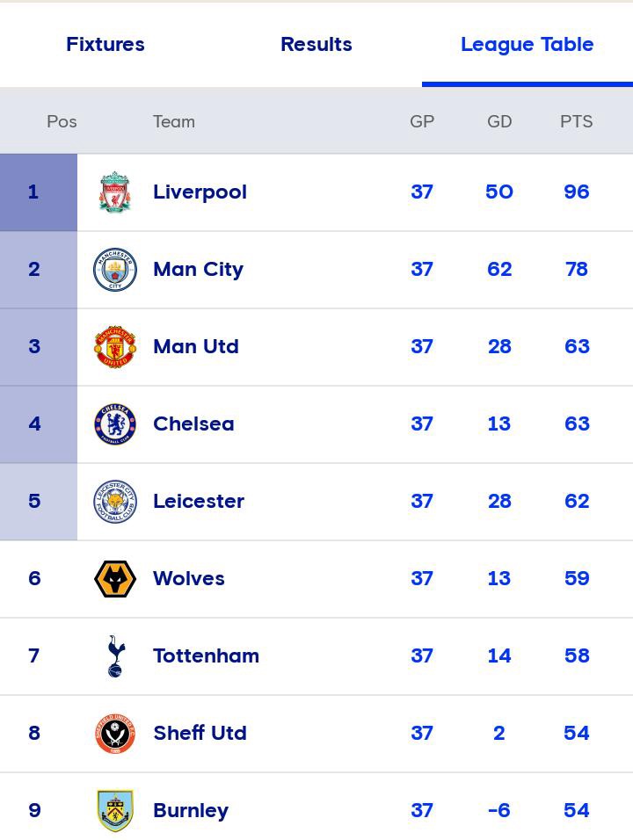The image size is (633, 840).
Task: Select the League Table tab
Action: pos(527,44)
